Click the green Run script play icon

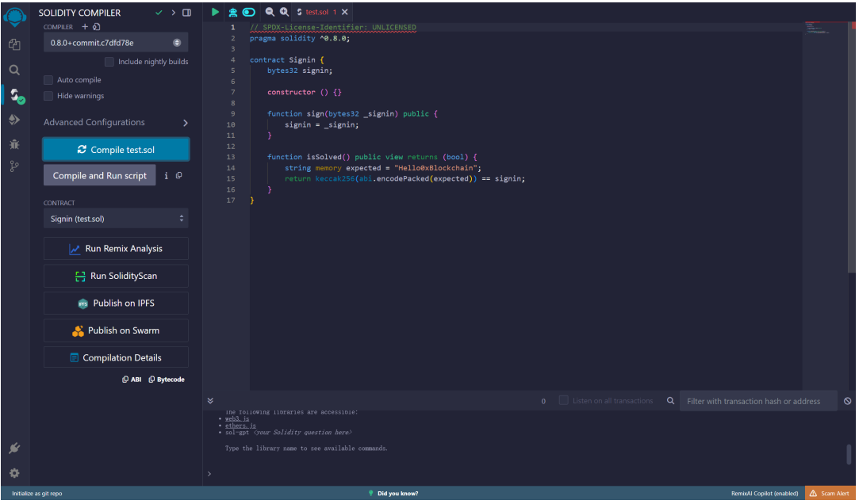click(x=215, y=12)
